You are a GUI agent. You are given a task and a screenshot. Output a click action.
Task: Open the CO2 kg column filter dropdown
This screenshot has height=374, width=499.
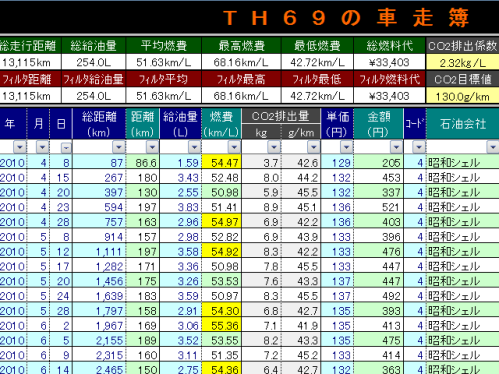coord(274,147)
